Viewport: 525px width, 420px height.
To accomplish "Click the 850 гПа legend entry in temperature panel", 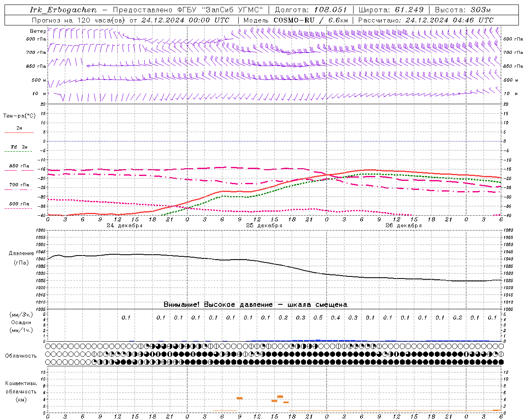I will 19,167.
